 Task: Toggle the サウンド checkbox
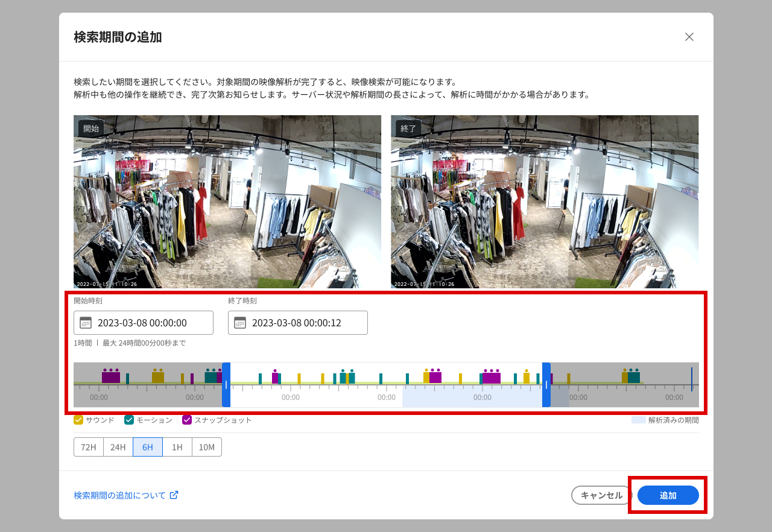(78, 420)
